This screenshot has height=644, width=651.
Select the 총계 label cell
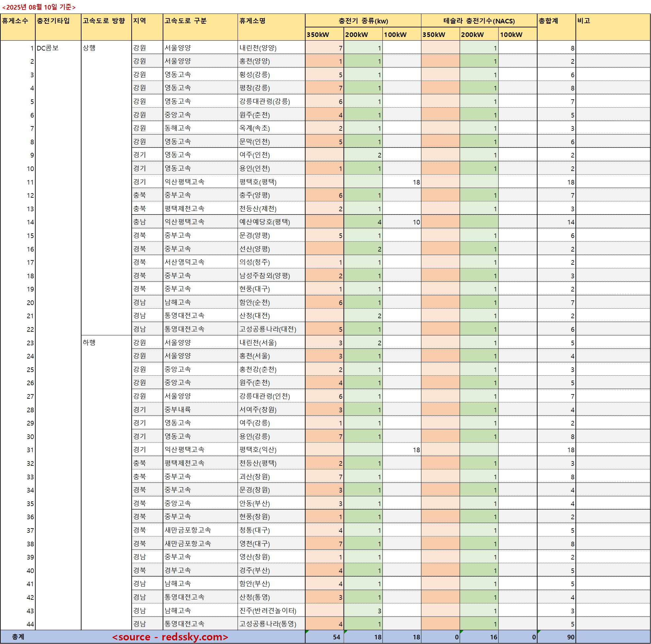coord(18,637)
